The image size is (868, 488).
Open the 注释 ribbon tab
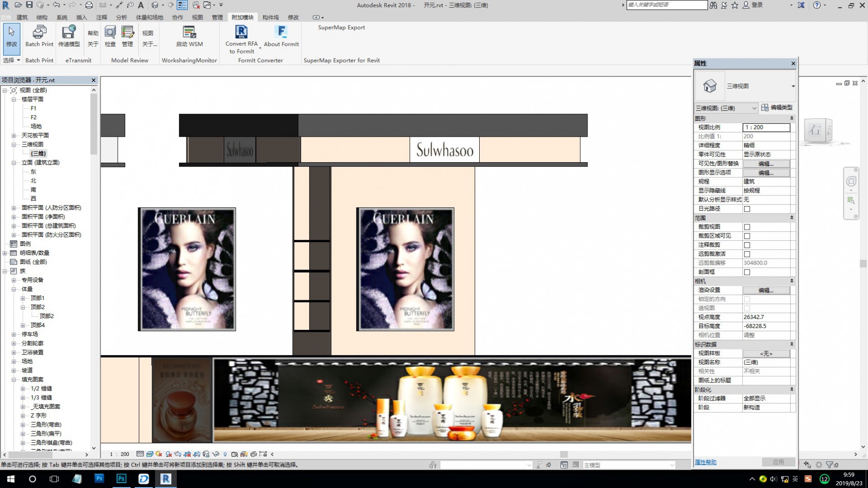(x=101, y=17)
